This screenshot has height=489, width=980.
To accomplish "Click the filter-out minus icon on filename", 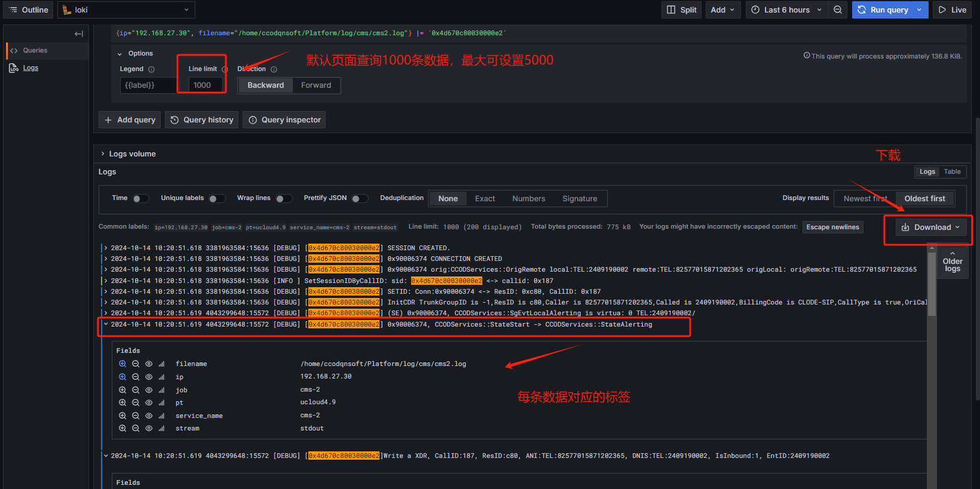I will pos(136,364).
